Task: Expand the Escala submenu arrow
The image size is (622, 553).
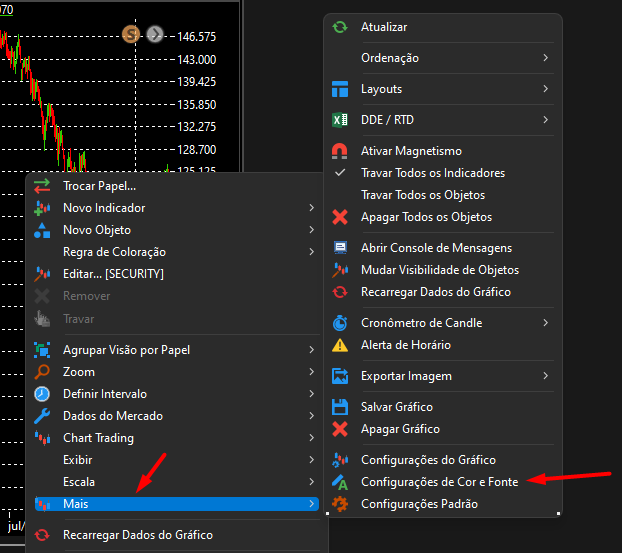Action: pyautogui.click(x=312, y=482)
